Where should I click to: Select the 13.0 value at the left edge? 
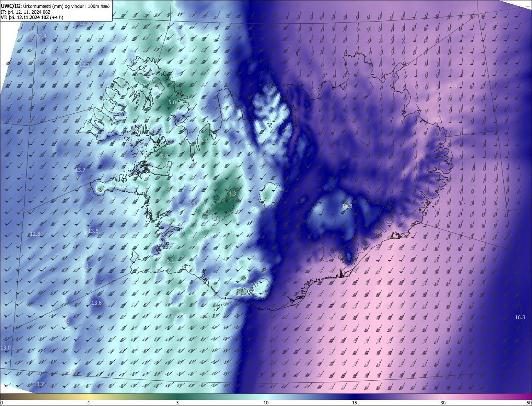[x=6, y=347]
